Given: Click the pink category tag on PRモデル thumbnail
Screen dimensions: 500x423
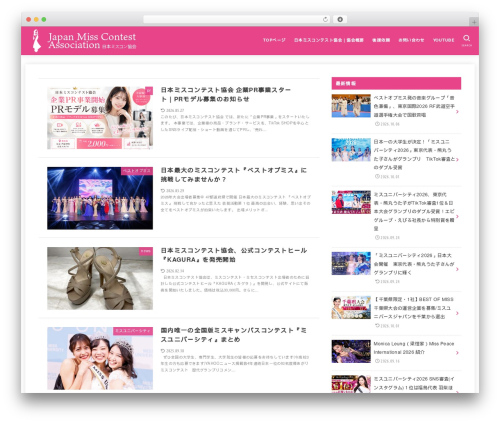Looking at the screenshot, I should click(x=149, y=90).
